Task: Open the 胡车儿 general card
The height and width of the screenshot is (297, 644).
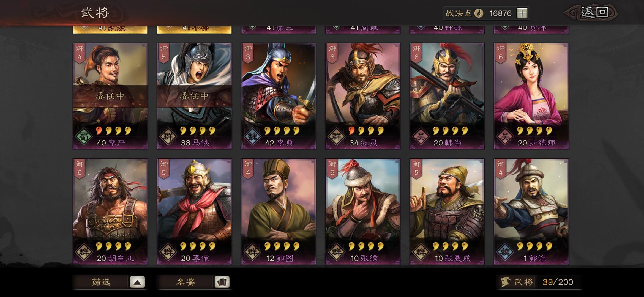Action: pos(110,211)
